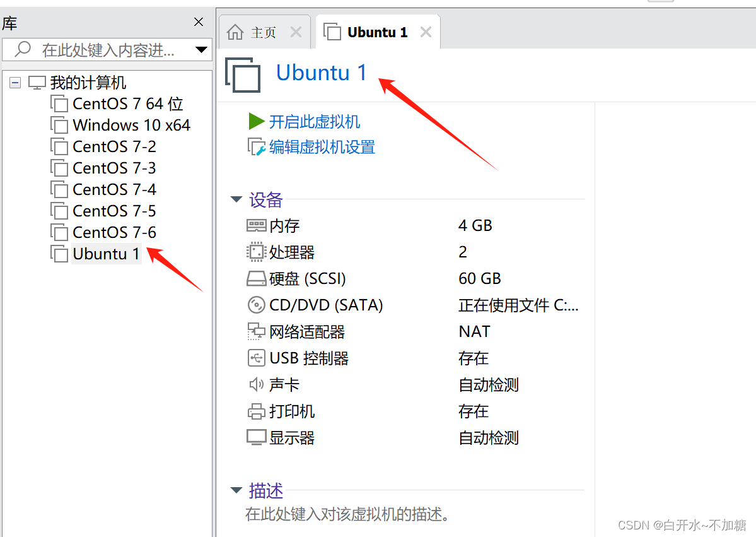Click the green play power-on icon

256,121
